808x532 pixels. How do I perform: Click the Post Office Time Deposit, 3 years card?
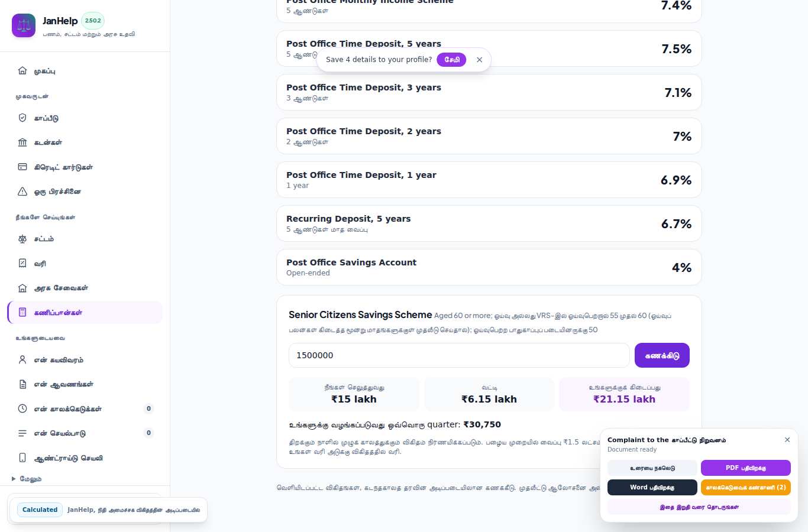click(x=489, y=92)
